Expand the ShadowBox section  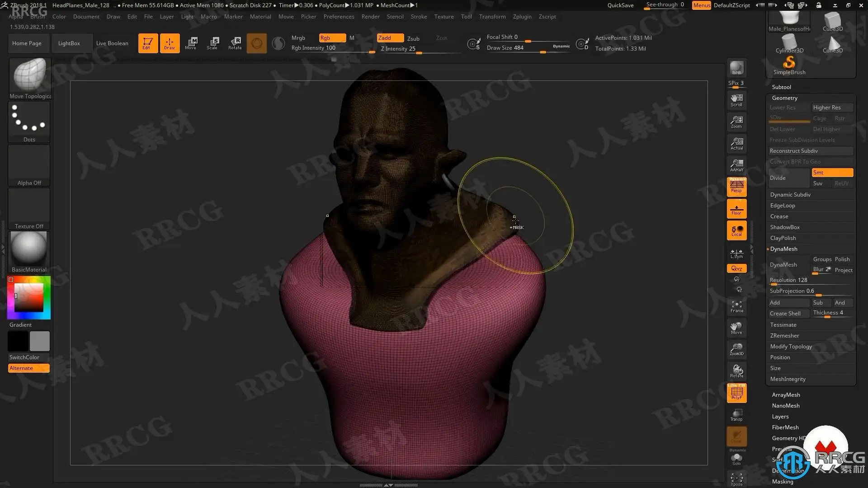pos(785,227)
